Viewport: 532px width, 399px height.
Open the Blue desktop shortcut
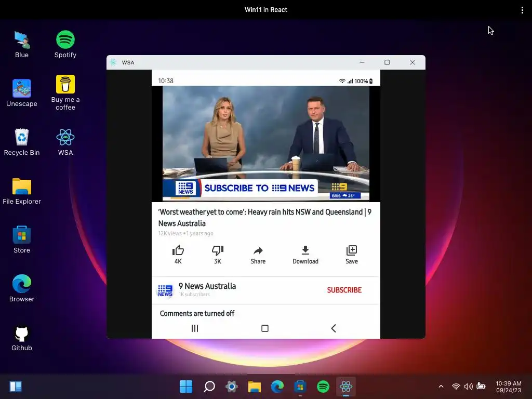point(22,45)
